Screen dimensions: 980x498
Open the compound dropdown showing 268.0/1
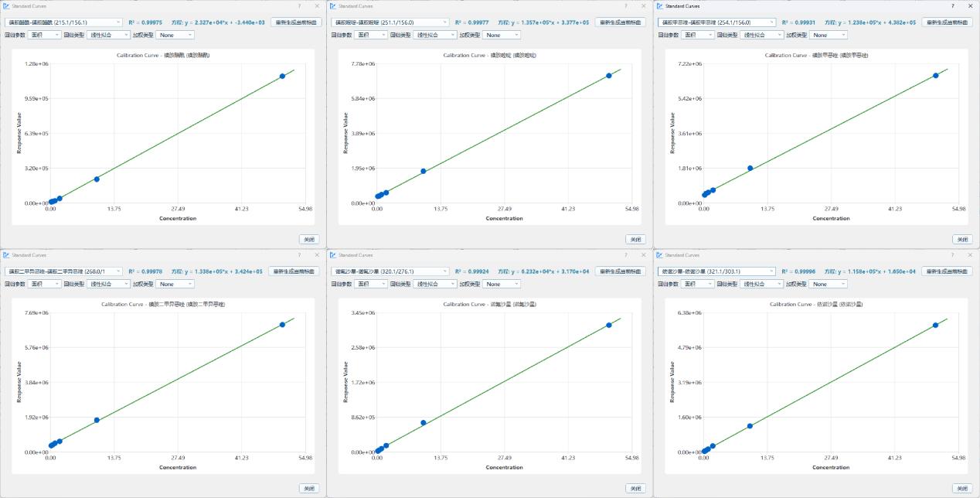(63, 271)
